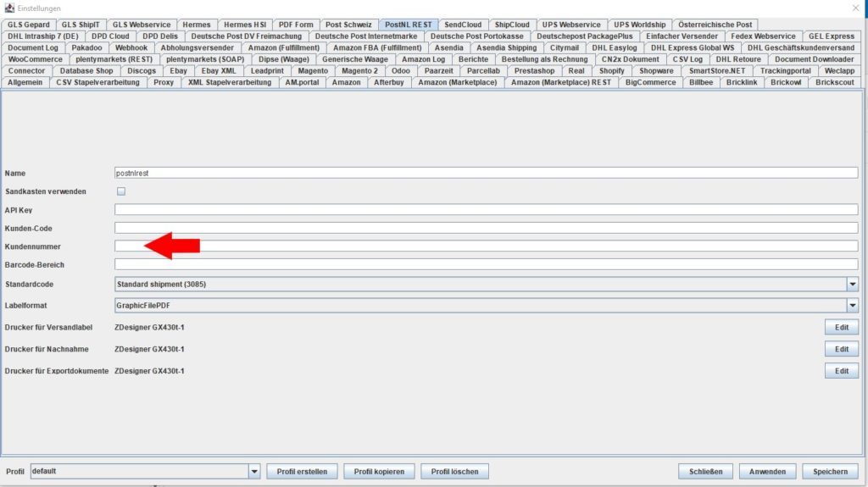Open the Billbee tab
Viewport: 868px width, 487px height.
701,82
